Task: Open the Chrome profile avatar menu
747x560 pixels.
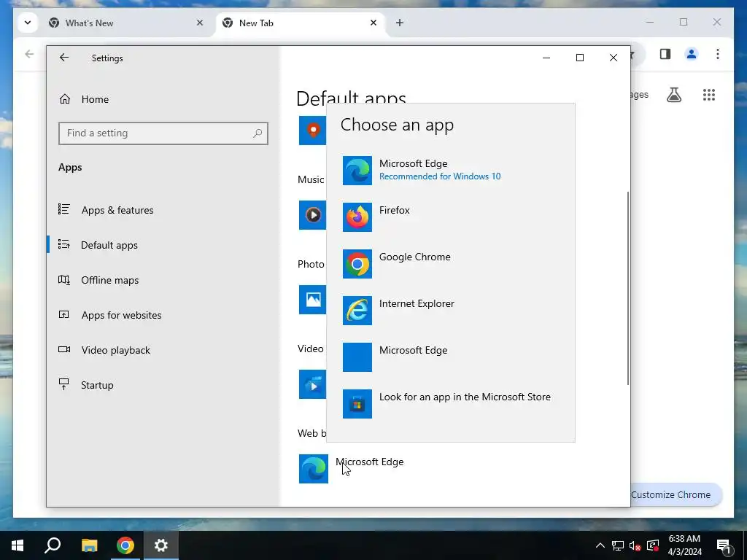Action: (x=692, y=54)
